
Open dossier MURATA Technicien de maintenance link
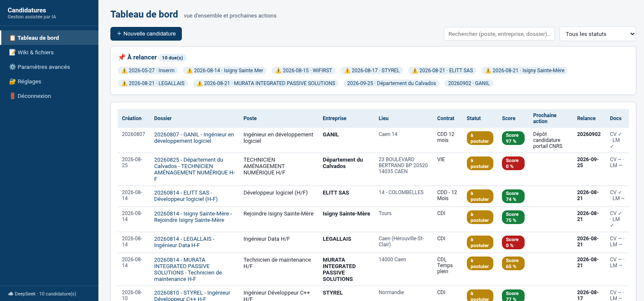click(188, 269)
